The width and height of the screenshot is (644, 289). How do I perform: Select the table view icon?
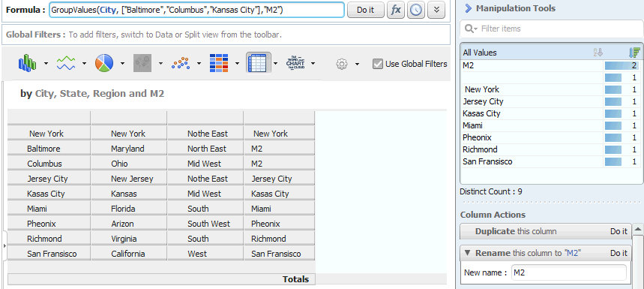[259, 63]
